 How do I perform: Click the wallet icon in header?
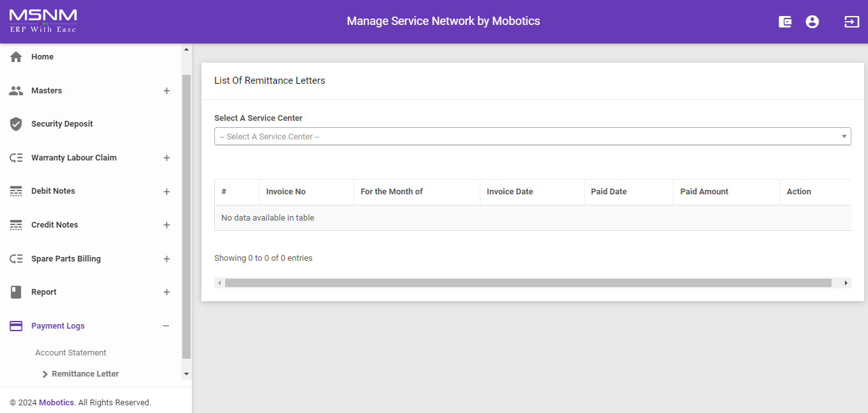[785, 22]
